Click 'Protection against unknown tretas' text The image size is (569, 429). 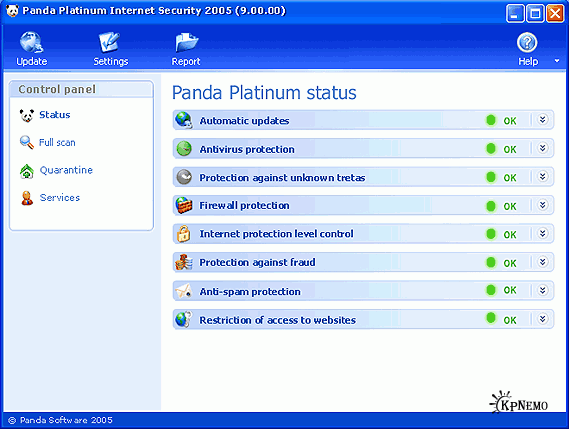tap(282, 177)
